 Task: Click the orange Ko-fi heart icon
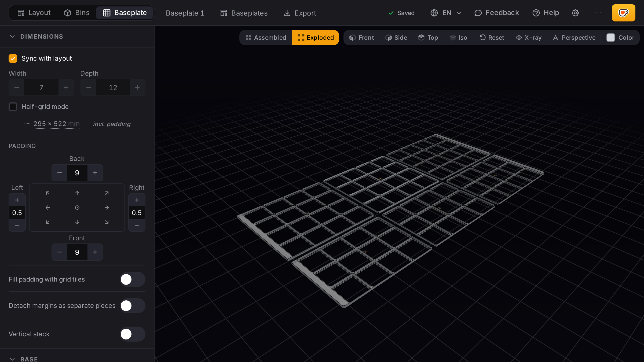pyautogui.click(x=623, y=13)
